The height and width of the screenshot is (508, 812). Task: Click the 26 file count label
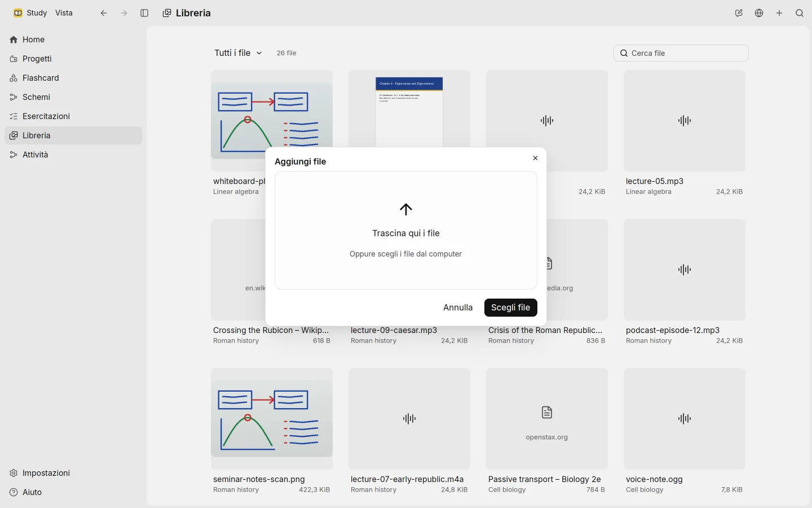coord(286,53)
